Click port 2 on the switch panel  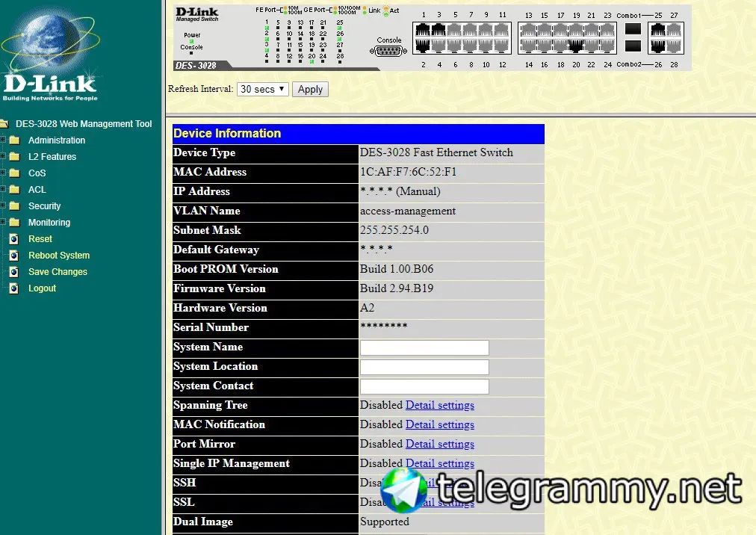coord(423,46)
